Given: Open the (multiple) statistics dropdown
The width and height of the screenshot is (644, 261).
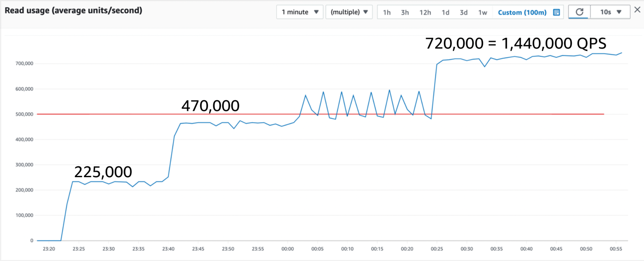Looking at the screenshot, I should coord(349,12).
